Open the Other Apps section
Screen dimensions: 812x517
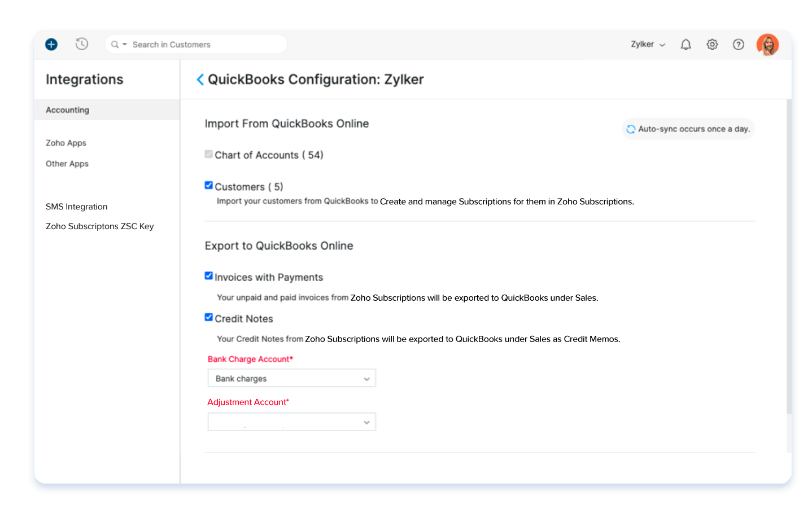point(67,164)
